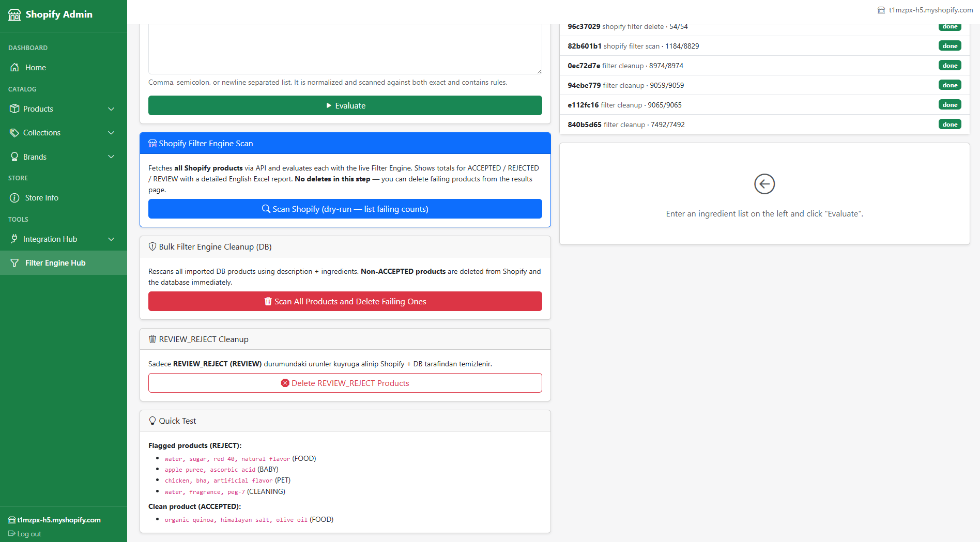Screen dimensions: 980x542
Task: Click Scan All Products and Delete Failing Ones
Action: pos(345,301)
